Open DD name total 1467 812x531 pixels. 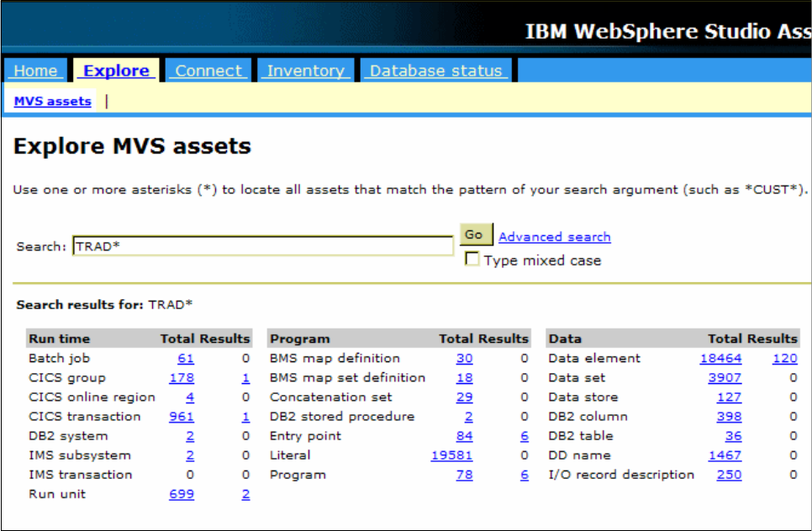[x=725, y=455]
